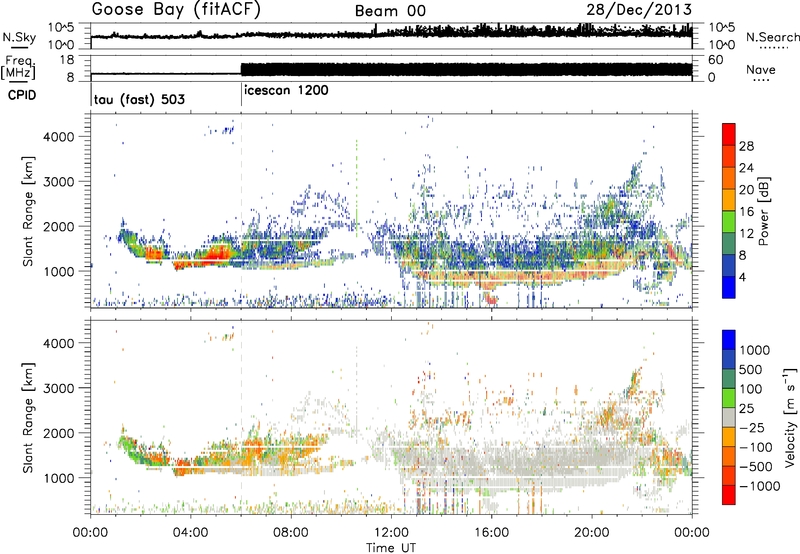Image resolution: width=800 pixels, height=554 pixels.
Task: Click the 'Time UT' axis title
Action: coord(391,548)
